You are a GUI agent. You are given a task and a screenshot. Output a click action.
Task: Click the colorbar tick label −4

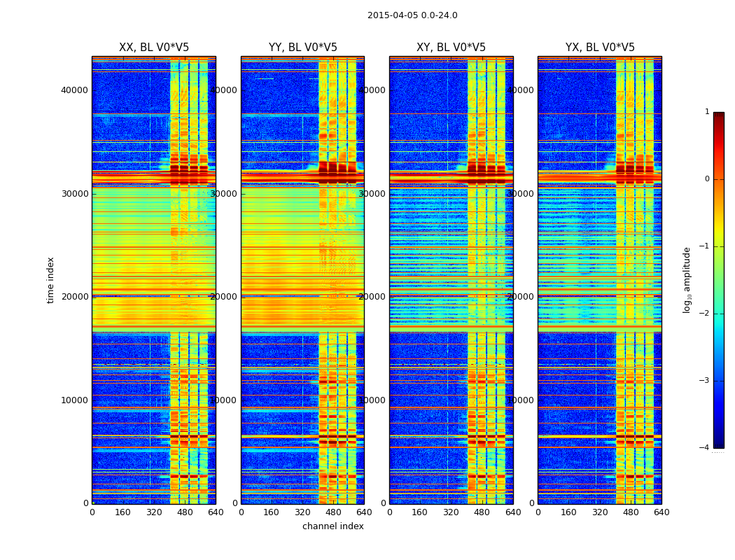coord(704,448)
